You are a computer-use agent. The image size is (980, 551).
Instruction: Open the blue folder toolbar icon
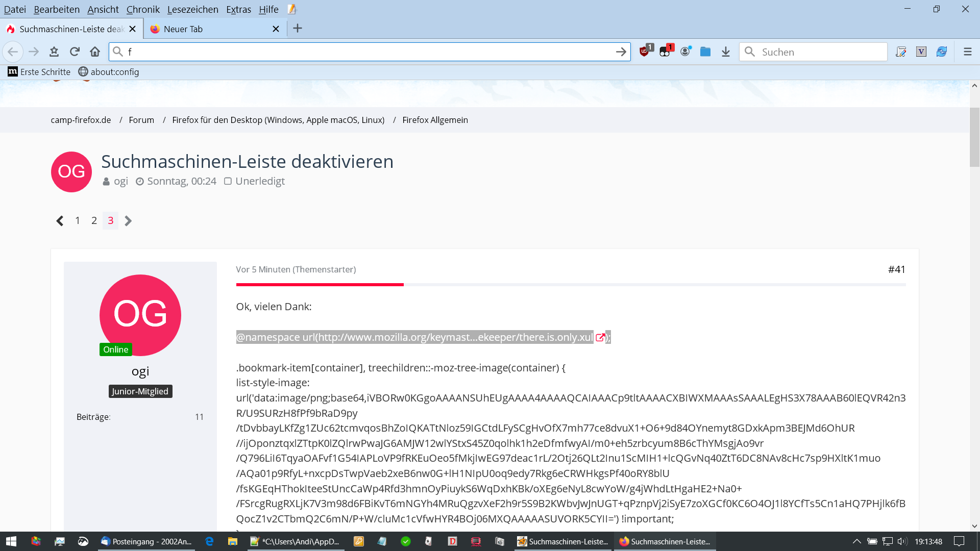coord(705,52)
